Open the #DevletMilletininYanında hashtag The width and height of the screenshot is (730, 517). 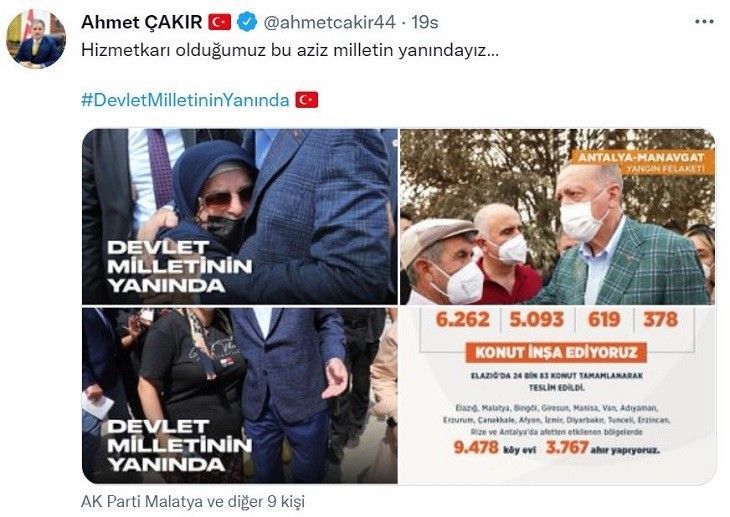point(185,100)
